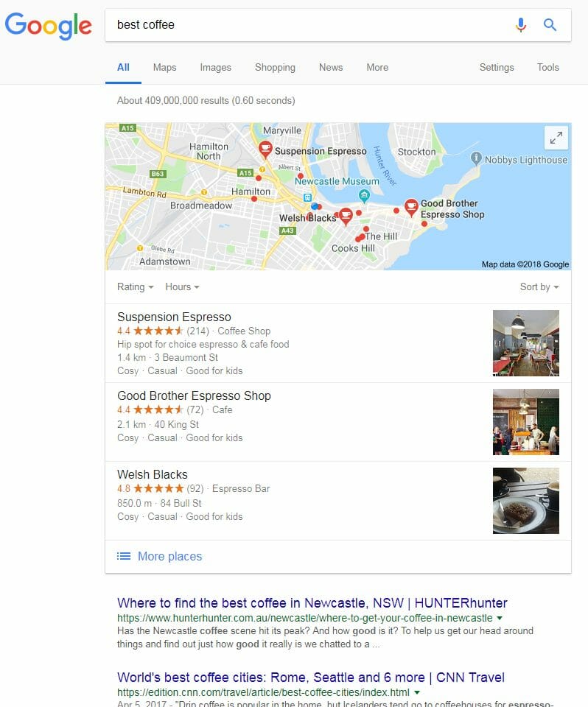The width and height of the screenshot is (588, 707).
Task: Open the Hours filter dropdown
Action: (x=182, y=286)
